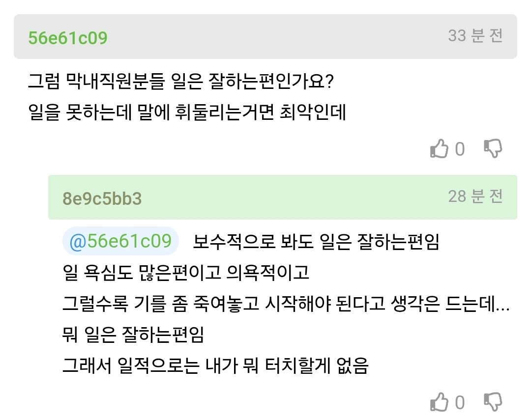Open the profile of commenter 56e61c09
The width and height of the screenshot is (531, 420).
click(x=68, y=37)
